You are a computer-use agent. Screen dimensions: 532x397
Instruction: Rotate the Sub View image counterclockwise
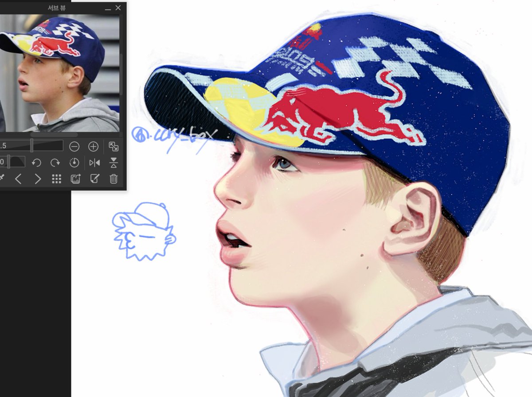(x=36, y=163)
